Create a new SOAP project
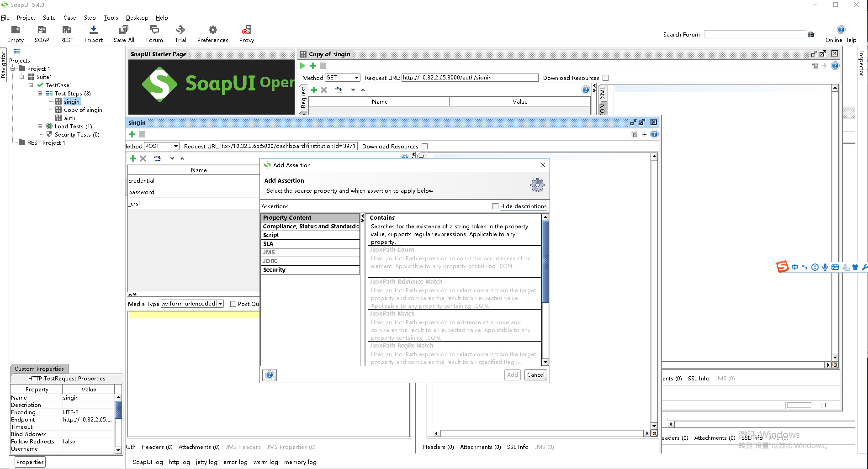The image size is (868, 469). click(42, 33)
